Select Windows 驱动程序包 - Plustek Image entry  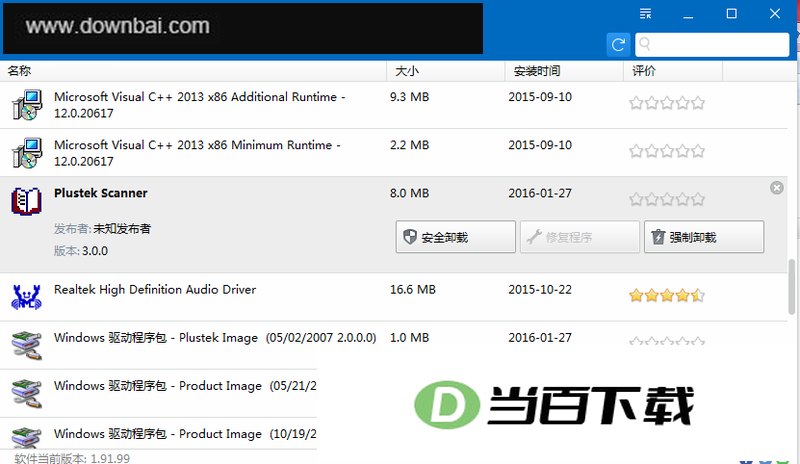(x=215, y=338)
